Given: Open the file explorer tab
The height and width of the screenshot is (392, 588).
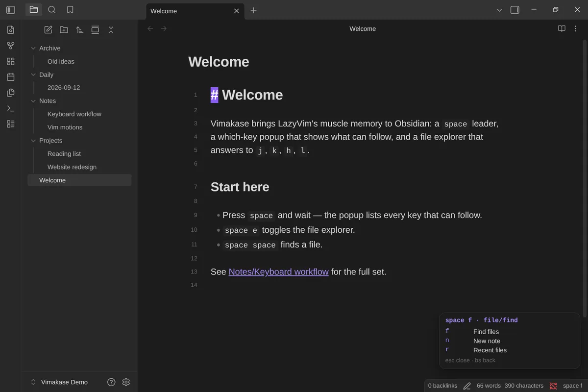Looking at the screenshot, I should coord(34,10).
